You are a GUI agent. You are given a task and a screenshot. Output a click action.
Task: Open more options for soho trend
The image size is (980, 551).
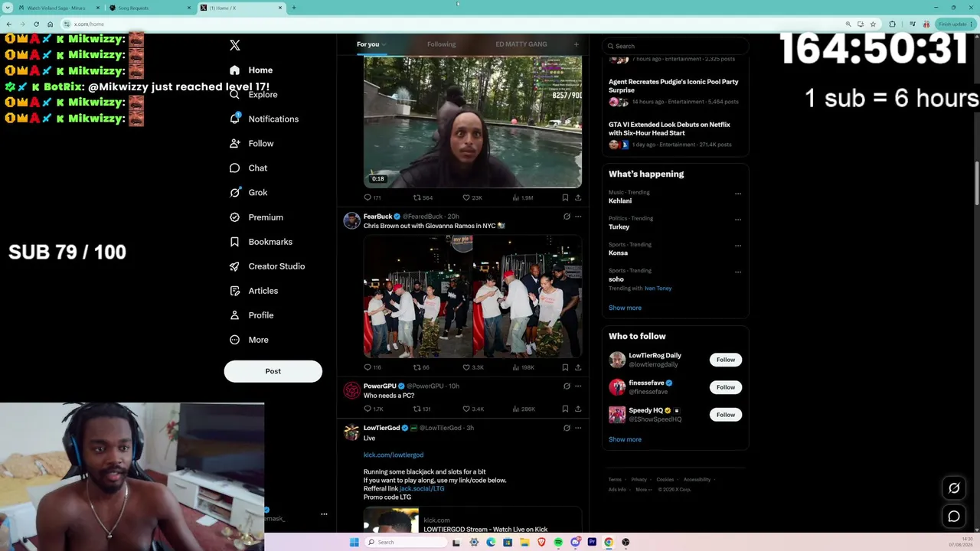tap(738, 272)
